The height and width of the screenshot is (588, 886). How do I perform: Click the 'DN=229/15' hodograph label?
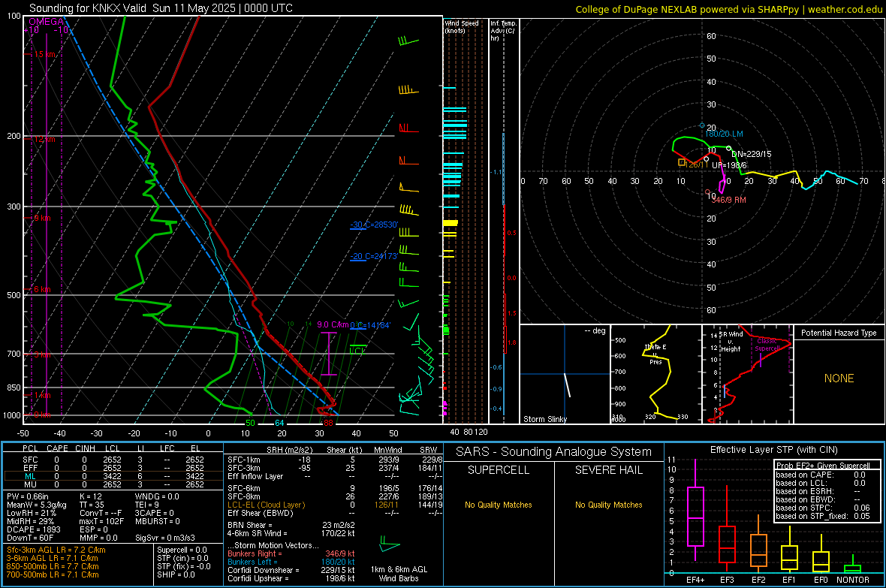coord(751,154)
